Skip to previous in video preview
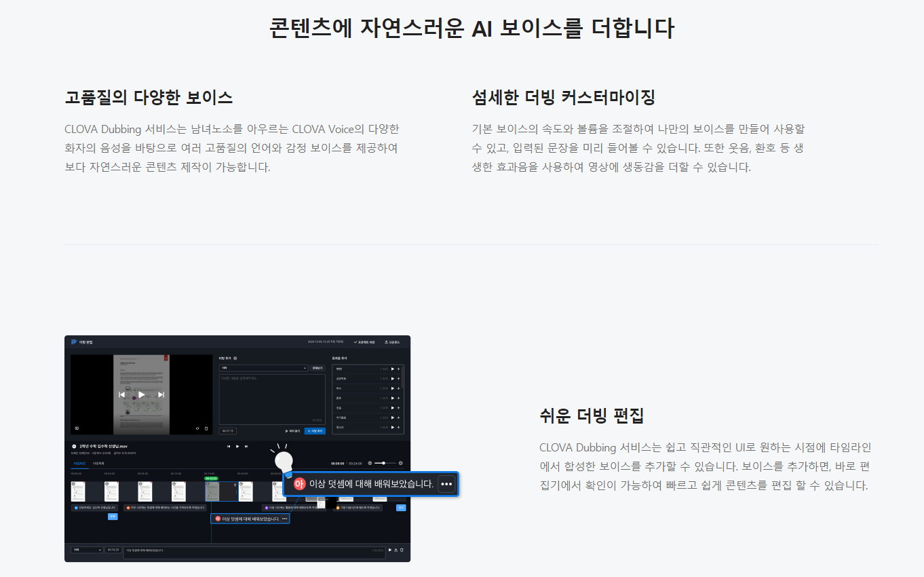This screenshot has width=924, height=577. point(122,394)
